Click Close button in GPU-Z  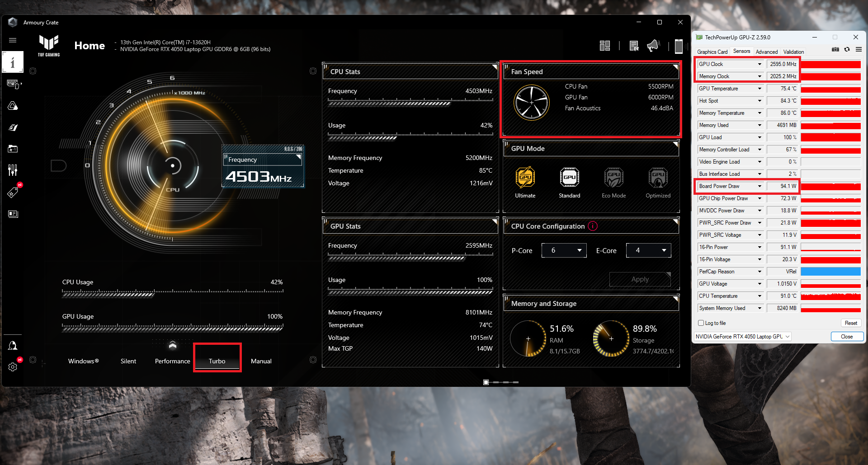click(847, 337)
